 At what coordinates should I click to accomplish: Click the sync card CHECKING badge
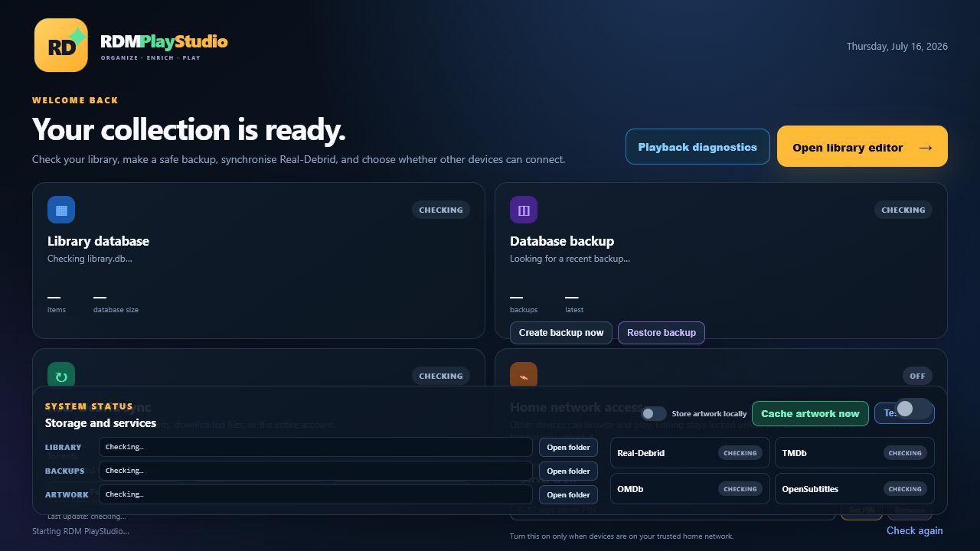[x=441, y=376]
